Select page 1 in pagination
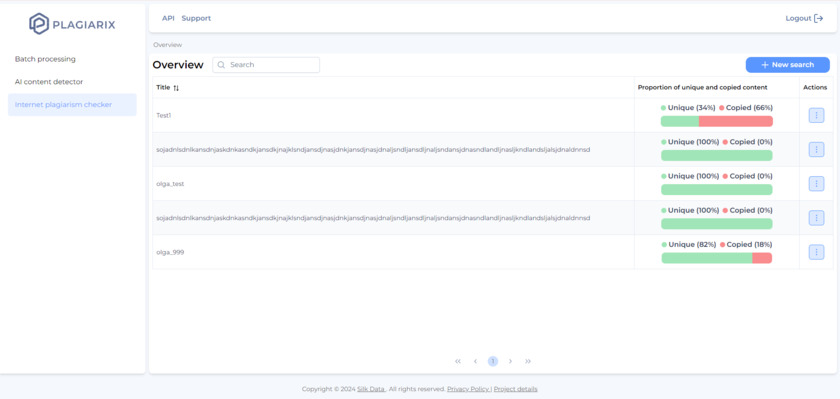The image size is (840, 399). [x=493, y=362]
